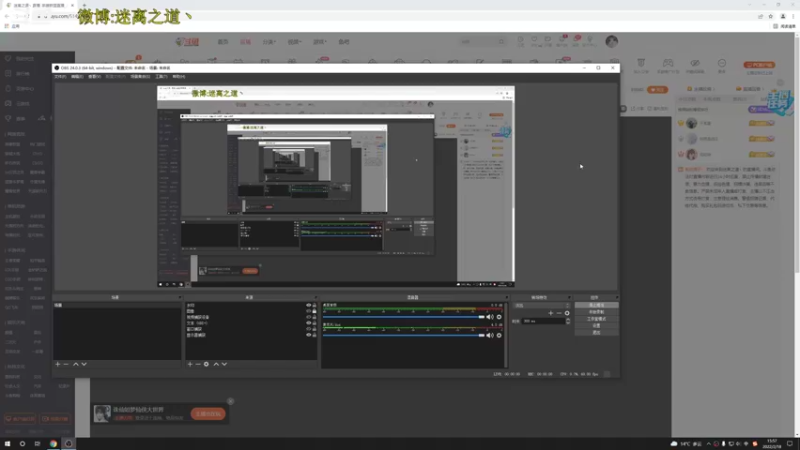Toggle visibility of the third source in list
800x450 pixels.
click(x=309, y=317)
